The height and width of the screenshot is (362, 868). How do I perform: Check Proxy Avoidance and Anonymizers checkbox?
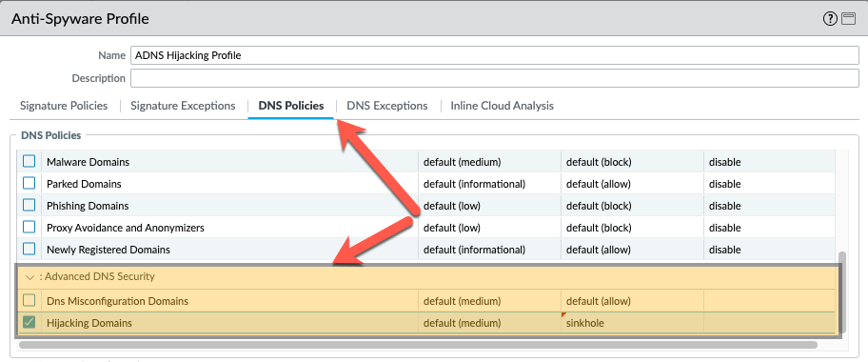coord(29,228)
